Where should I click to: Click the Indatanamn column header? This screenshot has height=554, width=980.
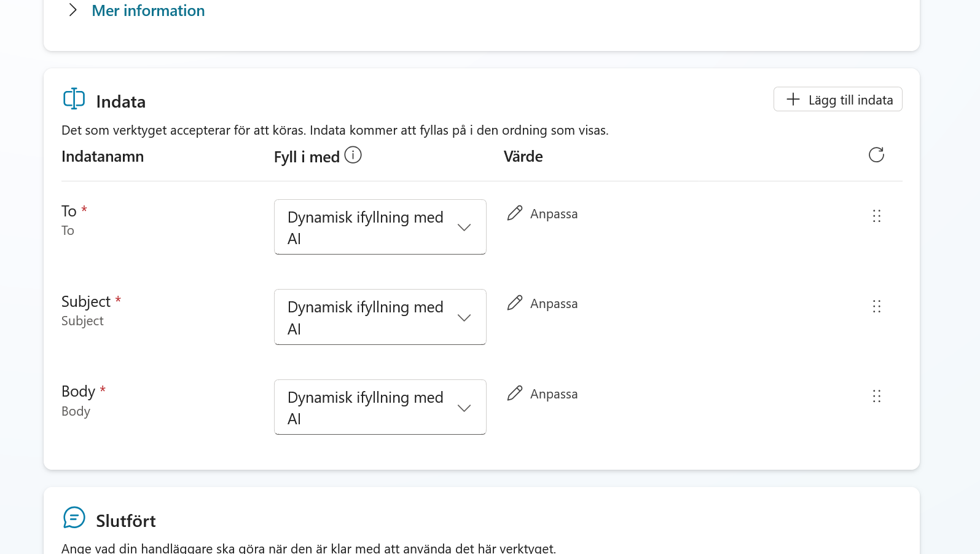[103, 157]
